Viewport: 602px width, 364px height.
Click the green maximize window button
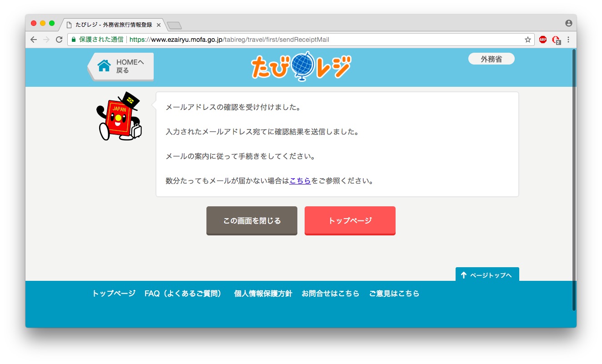[52, 23]
